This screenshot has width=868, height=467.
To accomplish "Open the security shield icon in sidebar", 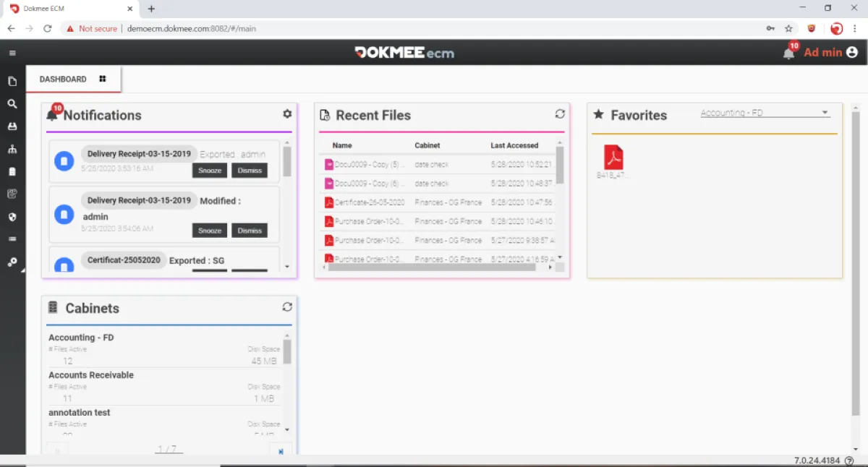I will click(12, 217).
